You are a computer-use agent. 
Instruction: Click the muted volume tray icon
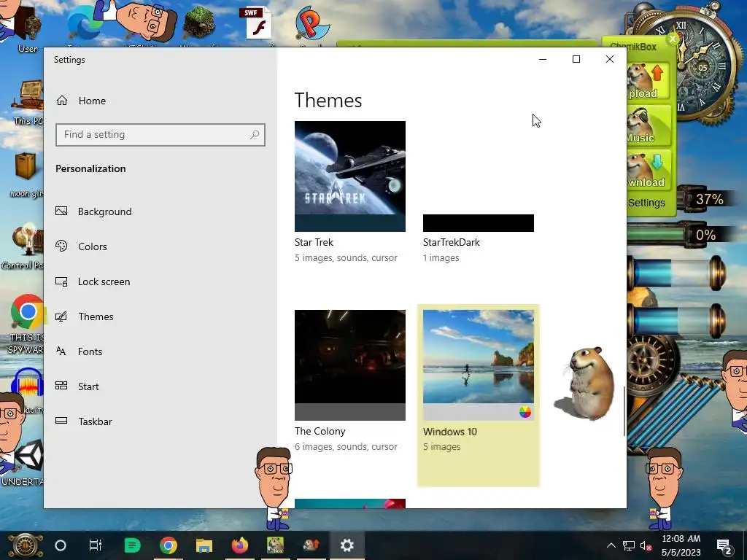(646, 546)
